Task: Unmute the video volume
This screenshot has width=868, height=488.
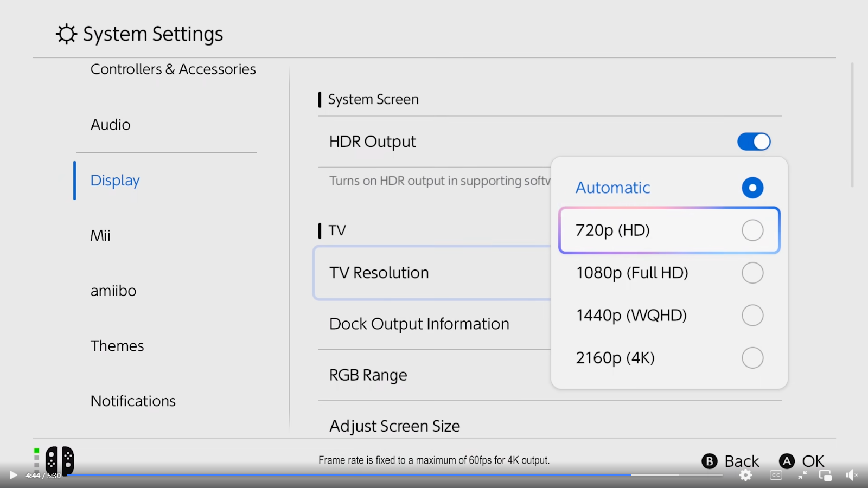Action: pyautogui.click(x=851, y=476)
